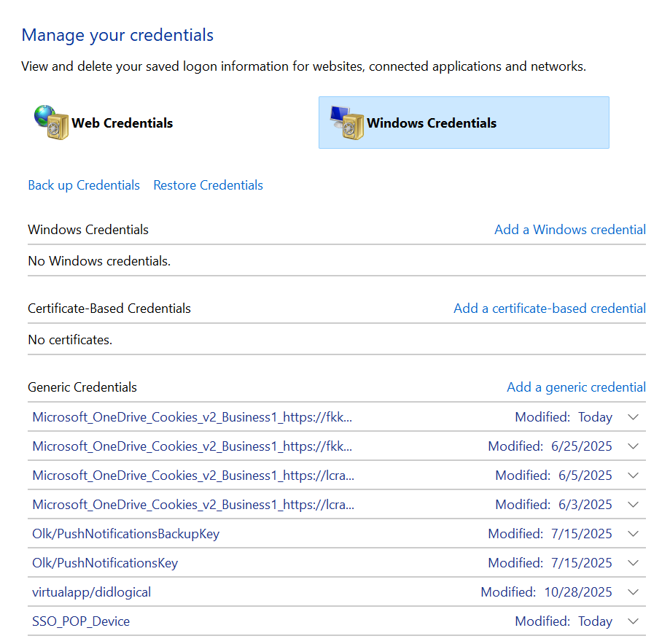Expand the OneDrive credential modified 6/25/2025
670x644 pixels.
634,446
